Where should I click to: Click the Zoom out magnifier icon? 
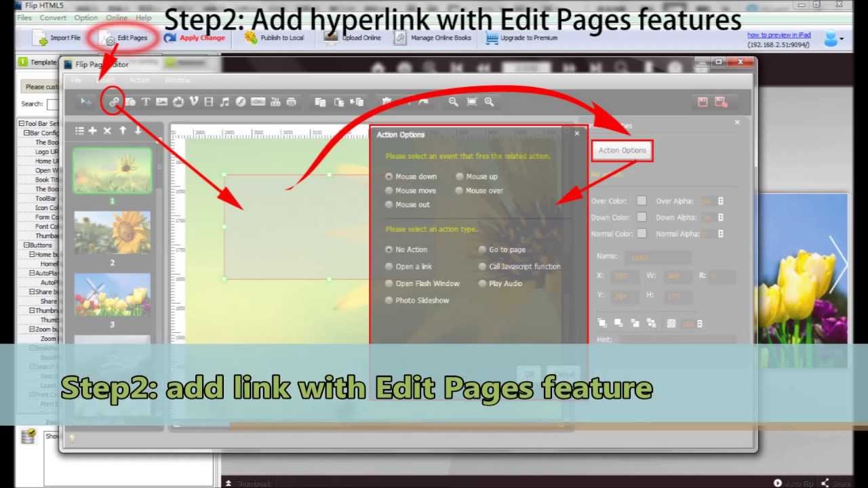coord(454,102)
